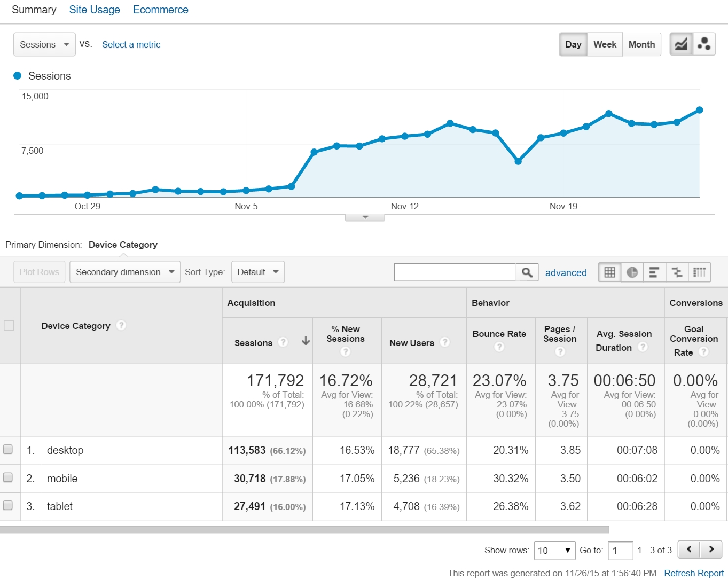Click the search magnifier button
Screen dimensions: 728x580
click(x=527, y=272)
